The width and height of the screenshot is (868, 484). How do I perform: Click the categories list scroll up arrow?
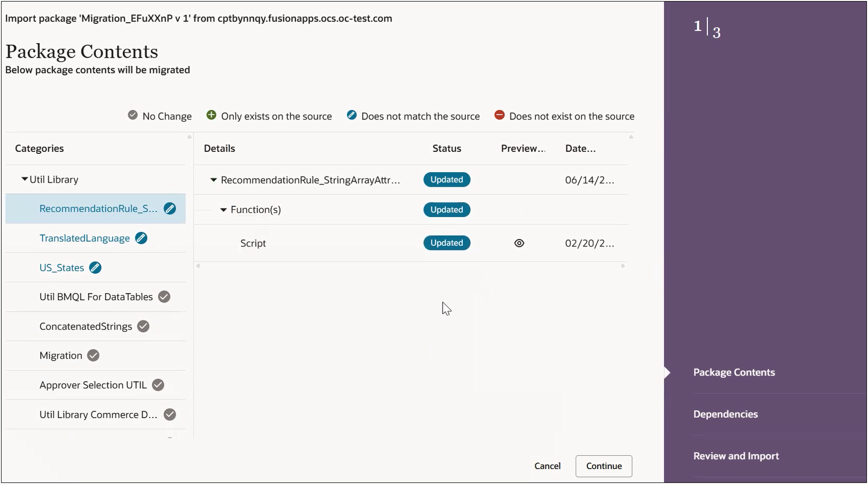coord(189,137)
